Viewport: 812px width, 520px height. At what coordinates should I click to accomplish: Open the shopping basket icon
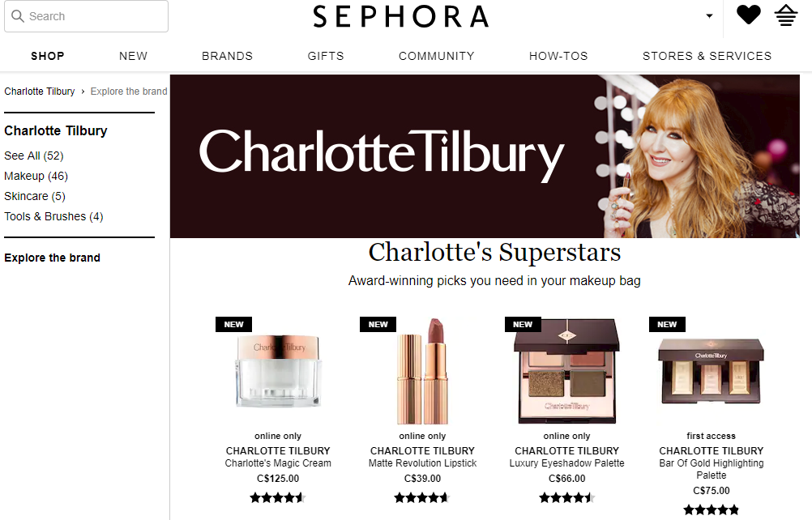click(x=785, y=15)
